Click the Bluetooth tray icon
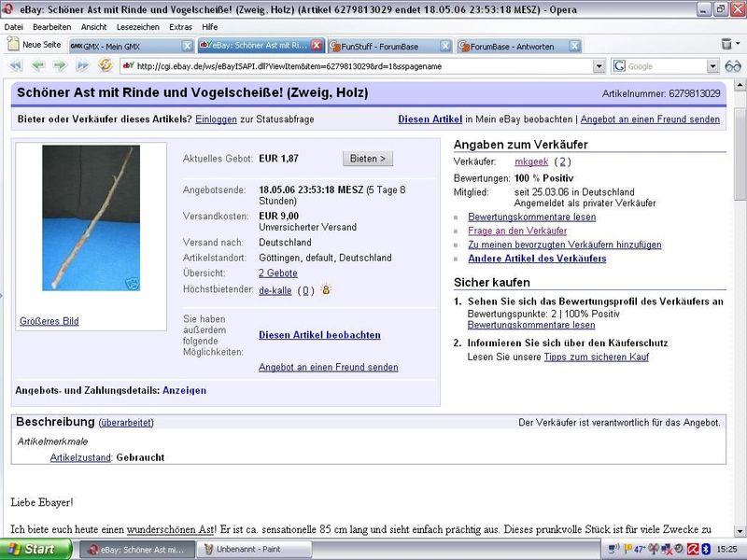This screenshot has width=747, height=560. (x=705, y=549)
